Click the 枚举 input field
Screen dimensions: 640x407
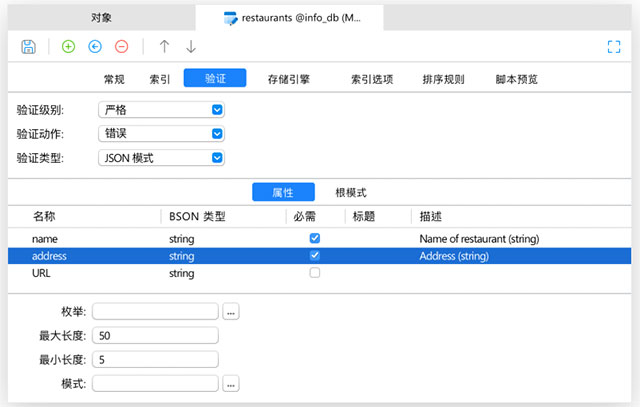pyautogui.click(x=156, y=311)
